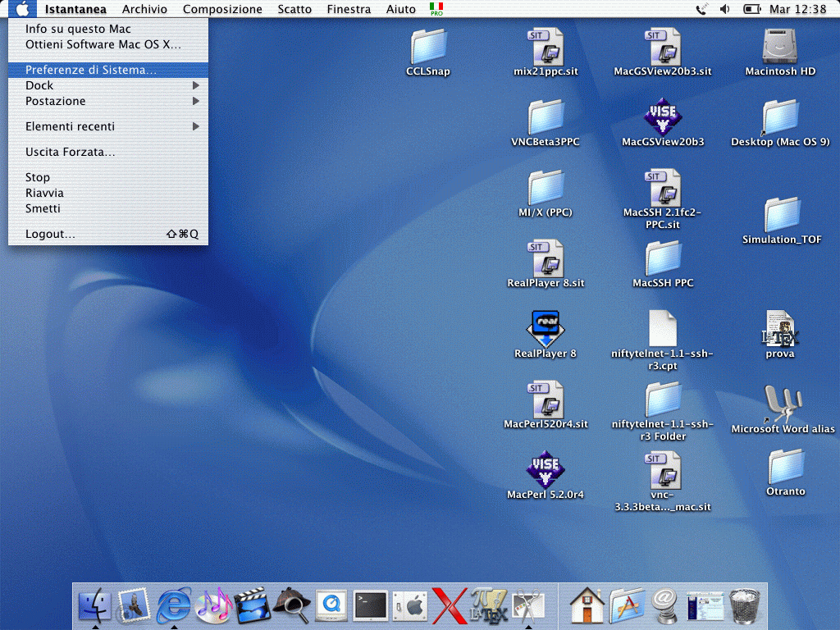The image size is (840, 630).
Task: Choose Ottieni Software Mac OS X…
Action: pos(108,44)
